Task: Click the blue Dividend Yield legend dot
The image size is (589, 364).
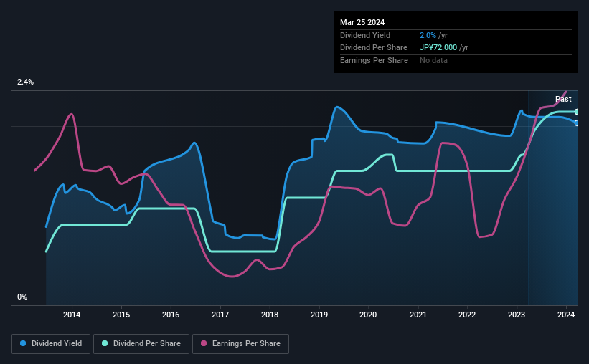Action: pyautogui.click(x=23, y=343)
